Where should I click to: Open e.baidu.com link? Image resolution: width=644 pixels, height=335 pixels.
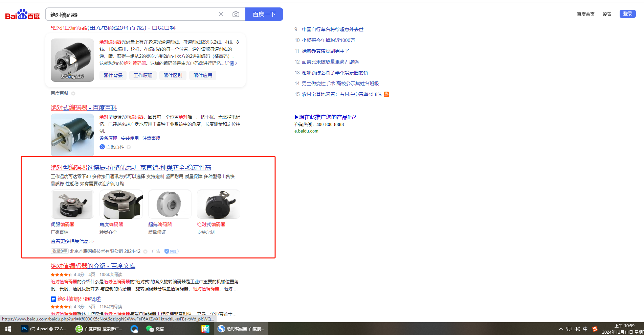click(306, 131)
